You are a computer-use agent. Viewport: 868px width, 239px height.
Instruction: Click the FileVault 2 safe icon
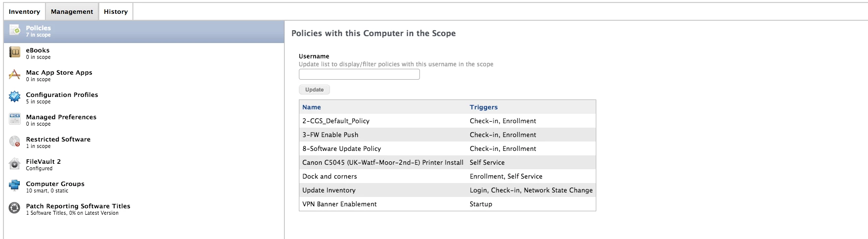[x=15, y=164]
